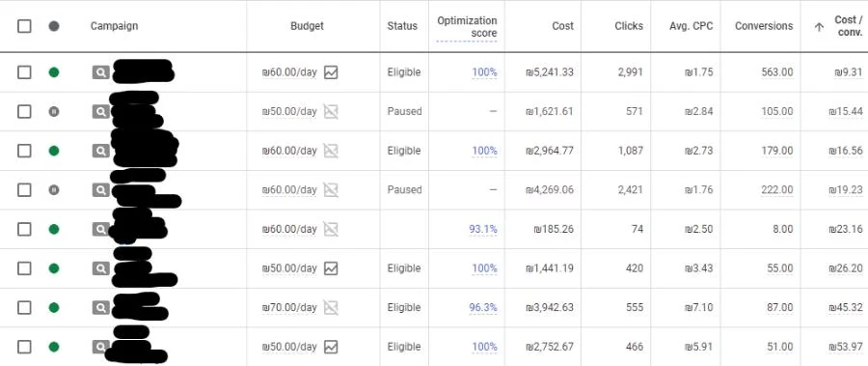Screen dimensions: 868x366
Task: Click the ₪53.97 cost per conversion value
Action: coord(845,347)
